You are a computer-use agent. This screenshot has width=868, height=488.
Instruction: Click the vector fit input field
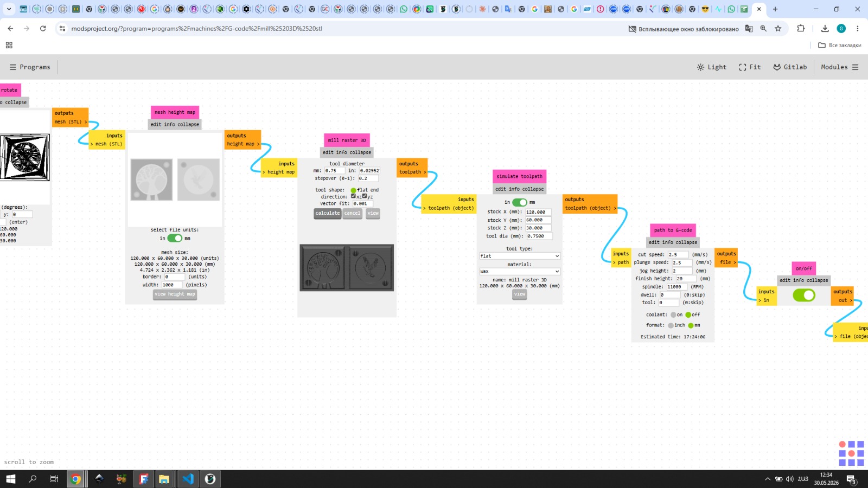pyautogui.click(x=362, y=203)
